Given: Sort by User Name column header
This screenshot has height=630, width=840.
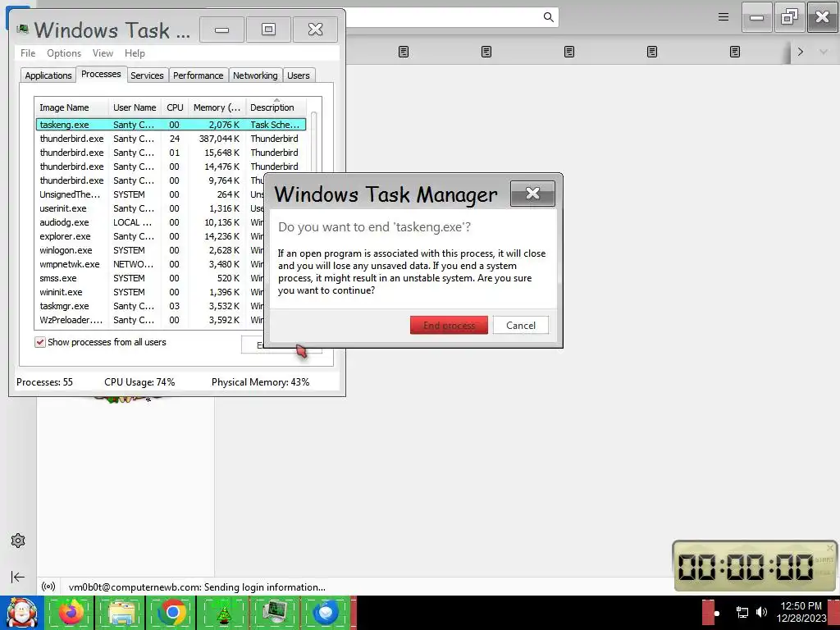Looking at the screenshot, I should pyautogui.click(x=135, y=107).
